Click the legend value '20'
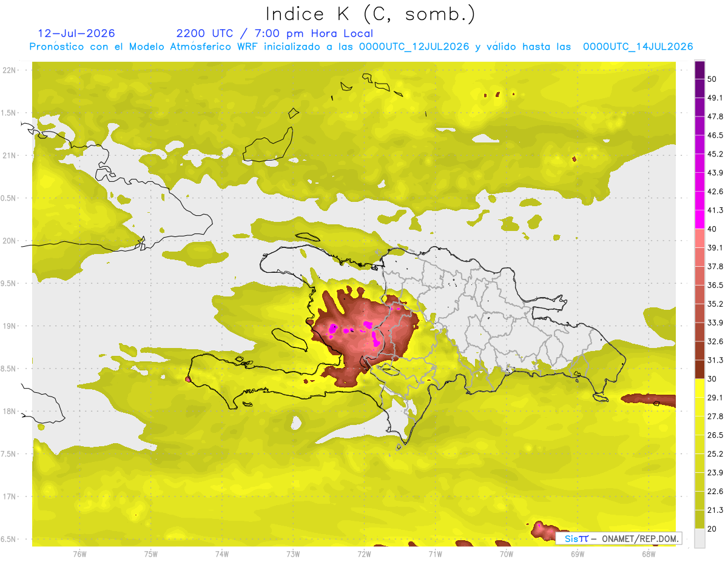This screenshot has width=728, height=562. click(x=712, y=529)
